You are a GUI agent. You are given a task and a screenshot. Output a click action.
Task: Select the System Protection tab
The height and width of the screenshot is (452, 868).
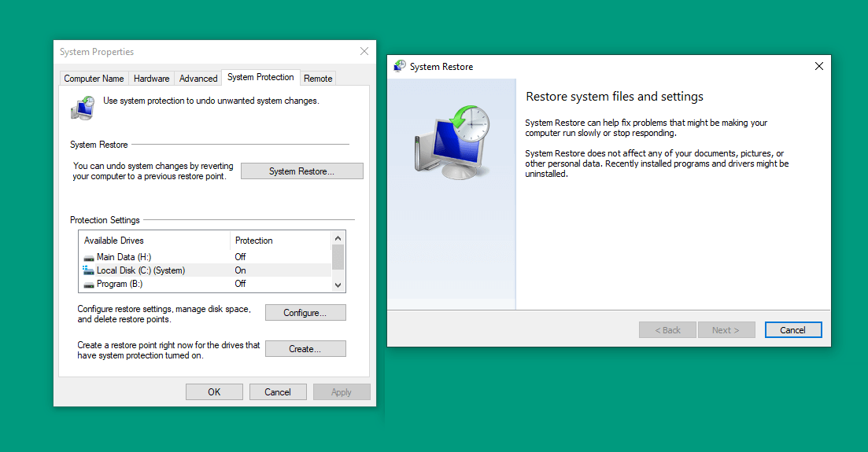click(260, 78)
